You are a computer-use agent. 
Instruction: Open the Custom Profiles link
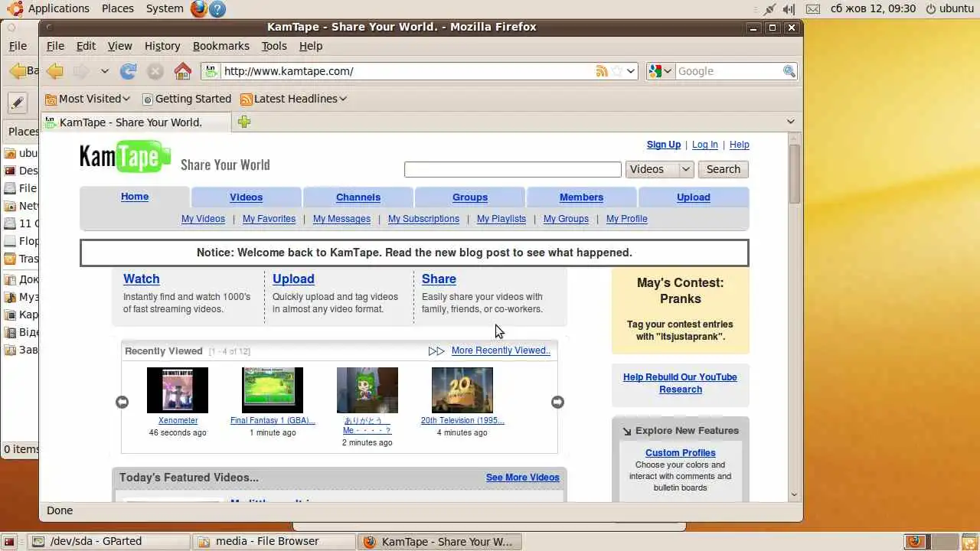[x=681, y=453]
